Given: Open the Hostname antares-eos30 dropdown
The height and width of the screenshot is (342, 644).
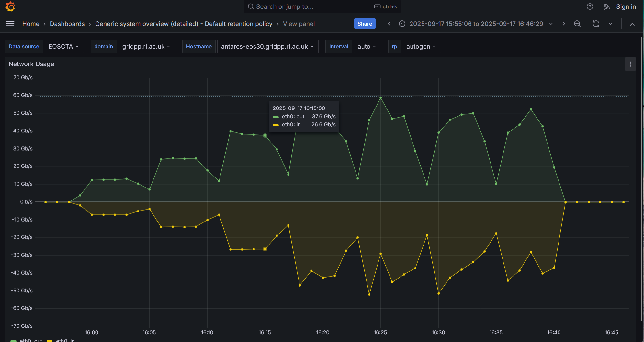Looking at the screenshot, I should click(267, 47).
